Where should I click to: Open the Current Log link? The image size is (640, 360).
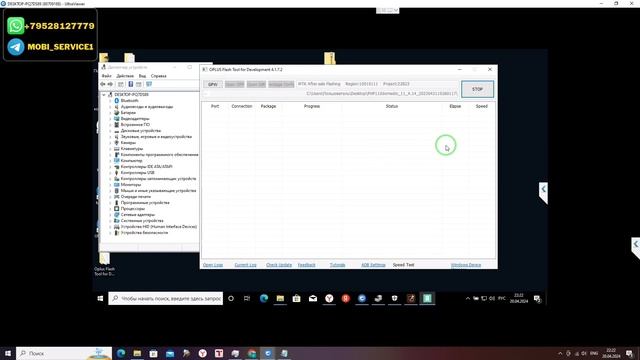pos(245,265)
